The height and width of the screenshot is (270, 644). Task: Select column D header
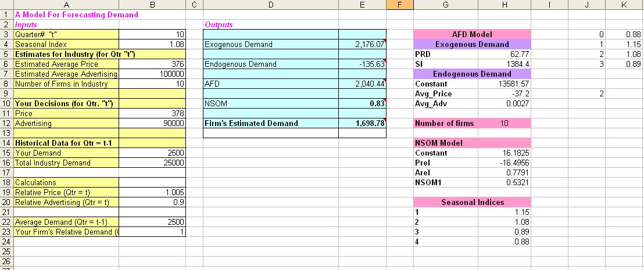(x=271, y=5)
